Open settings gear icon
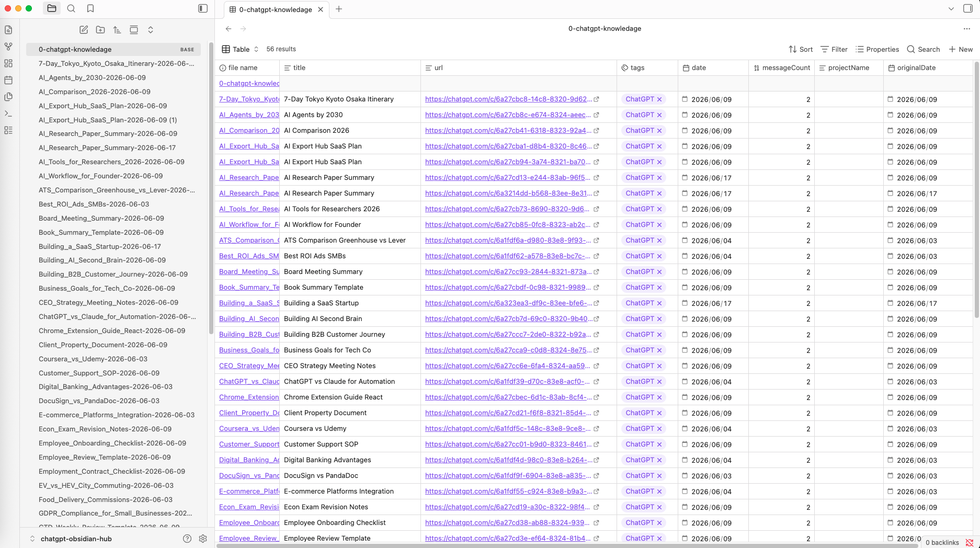The height and width of the screenshot is (548, 980). (203, 539)
